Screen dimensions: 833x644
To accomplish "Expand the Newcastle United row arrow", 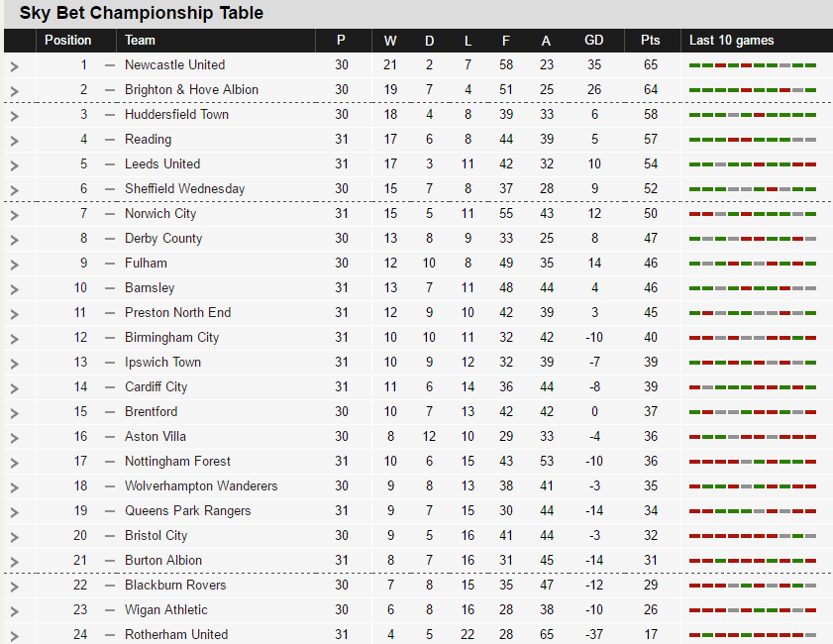I will 15,66.
